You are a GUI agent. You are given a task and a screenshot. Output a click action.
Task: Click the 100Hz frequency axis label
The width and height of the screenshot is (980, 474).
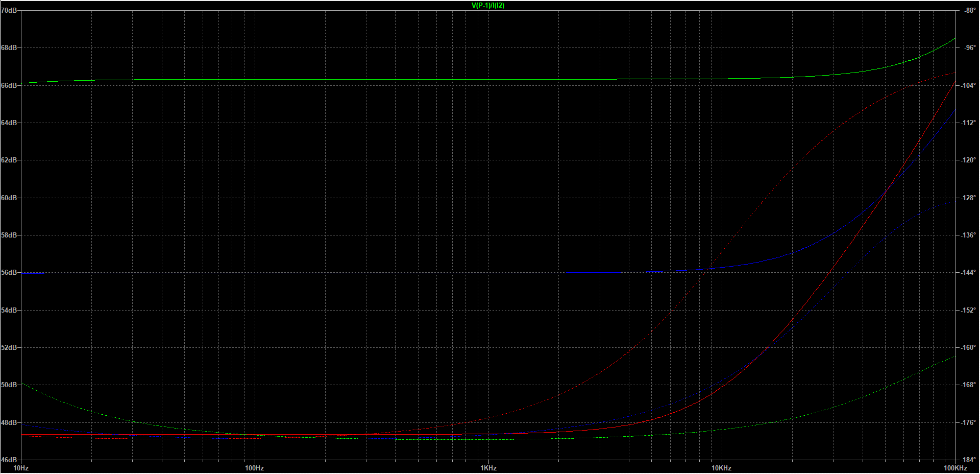(x=254, y=468)
